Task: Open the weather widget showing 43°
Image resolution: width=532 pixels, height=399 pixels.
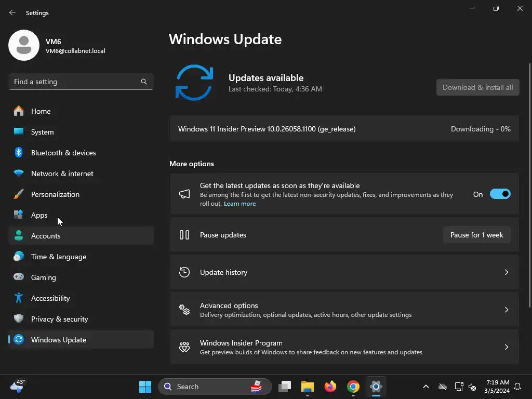Action: click(x=17, y=386)
